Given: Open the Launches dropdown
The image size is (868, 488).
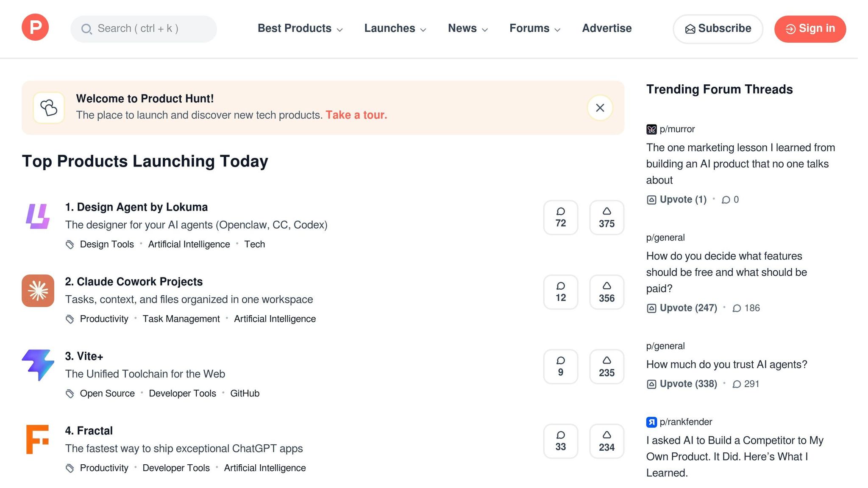Looking at the screenshot, I should 394,28.
